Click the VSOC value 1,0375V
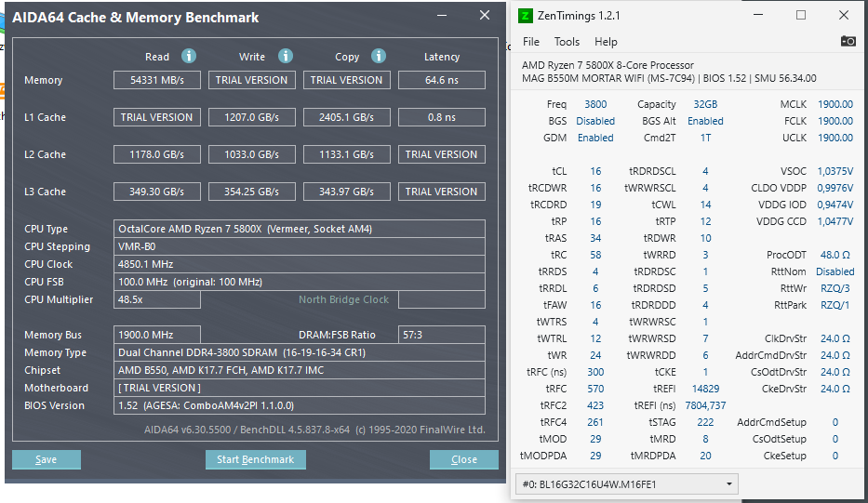The image size is (868, 503). [835, 171]
